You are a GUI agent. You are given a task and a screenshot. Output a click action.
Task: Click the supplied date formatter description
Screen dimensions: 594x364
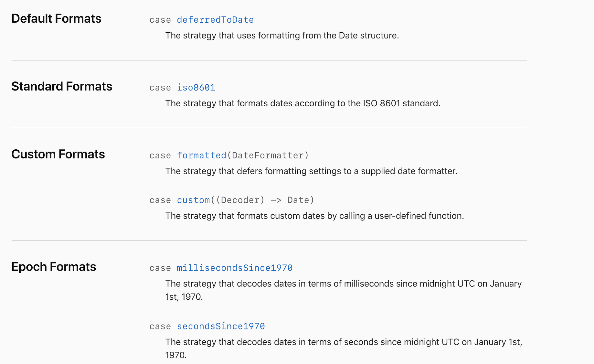(311, 171)
